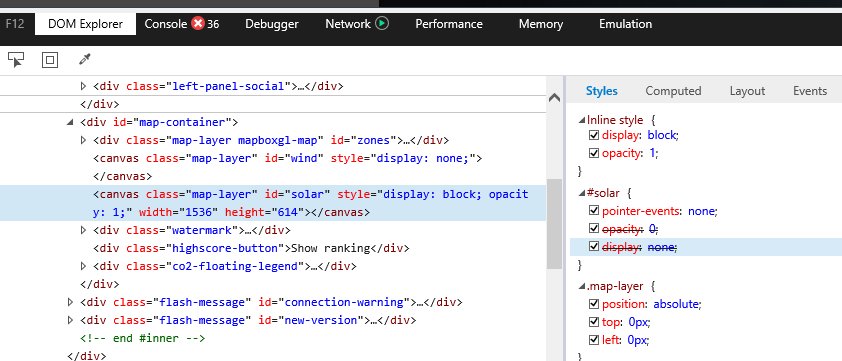This screenshot has width=842, height=361.
Task: Toggle the display boxes highlight icon
Action: (50, 60)
